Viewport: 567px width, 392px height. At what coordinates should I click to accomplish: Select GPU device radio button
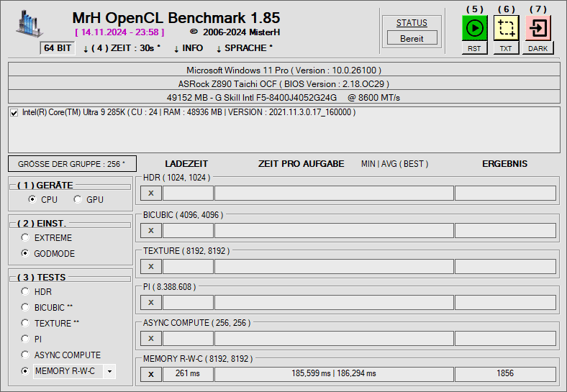(78, 199)
